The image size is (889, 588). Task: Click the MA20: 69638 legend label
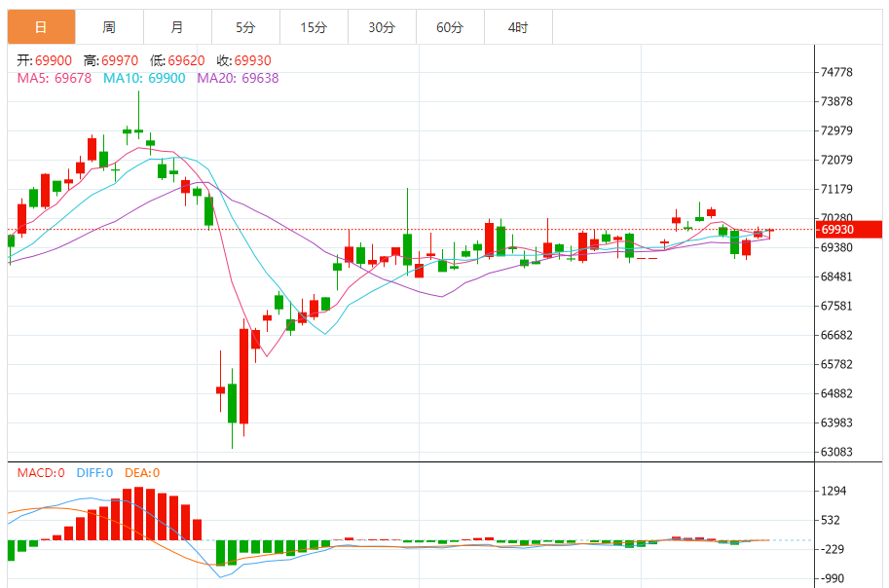point(239,78)
